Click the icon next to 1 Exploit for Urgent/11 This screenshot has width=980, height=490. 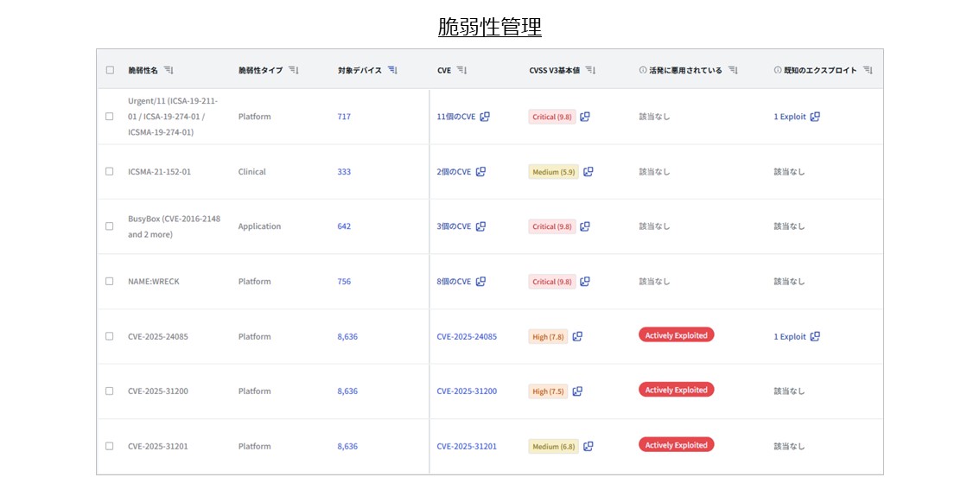(815, 117)
